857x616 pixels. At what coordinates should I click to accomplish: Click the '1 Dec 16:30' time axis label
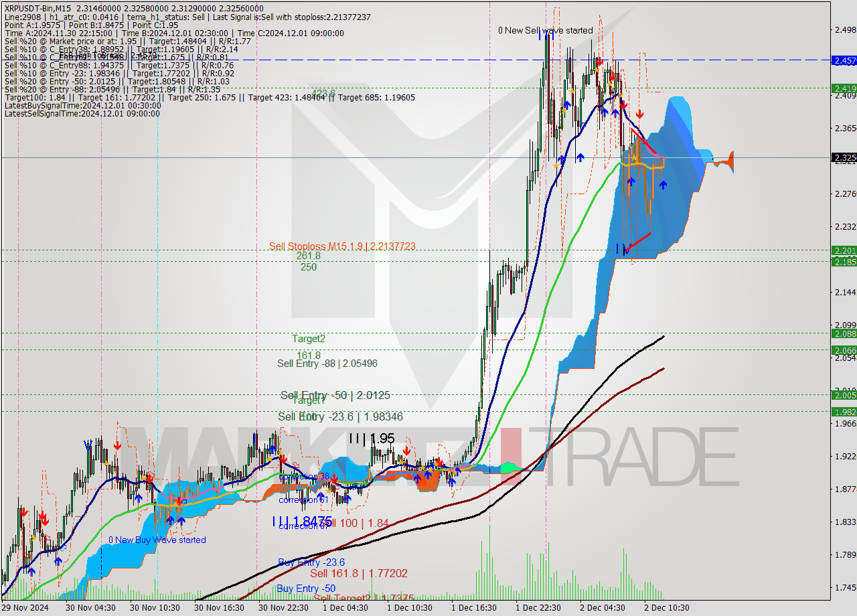tap(474, 608)
